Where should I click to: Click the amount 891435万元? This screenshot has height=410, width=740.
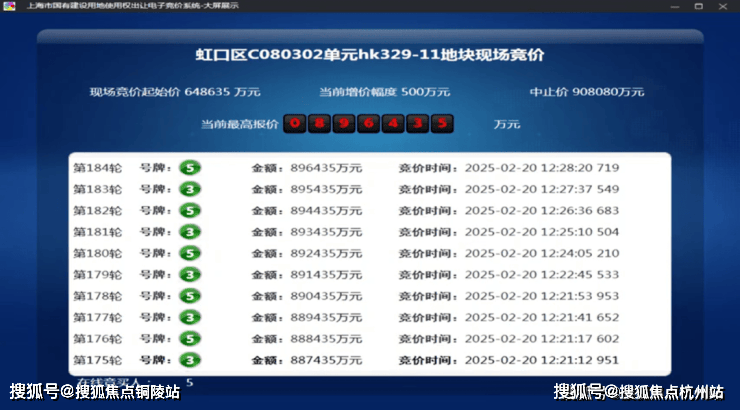pos(326,275)
